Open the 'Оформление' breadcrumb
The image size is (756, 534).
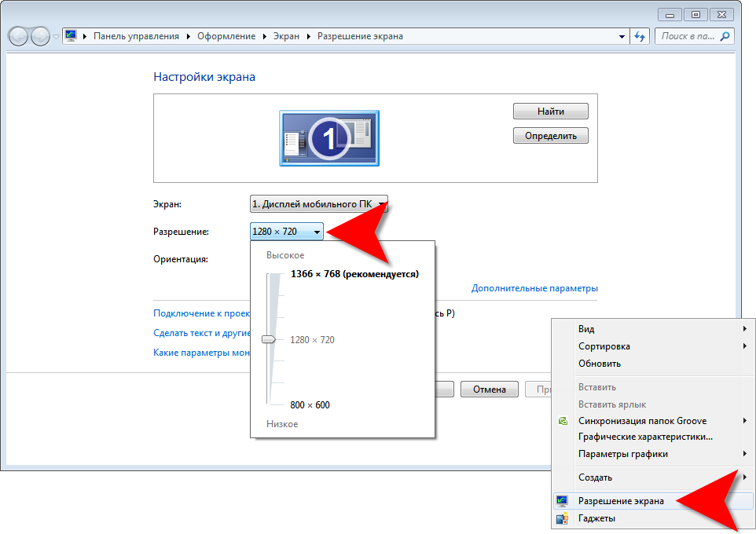coord(226,36)
